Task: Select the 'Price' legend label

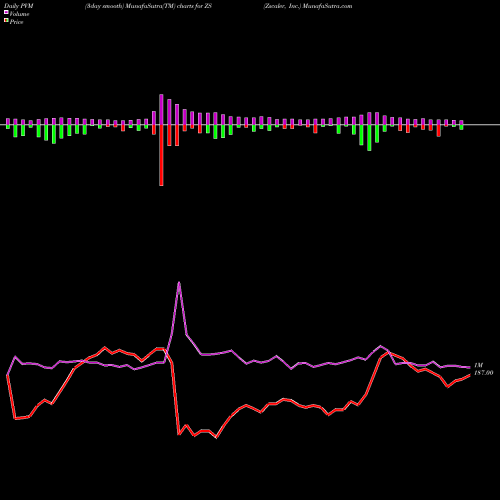Action: pos(16,22)
